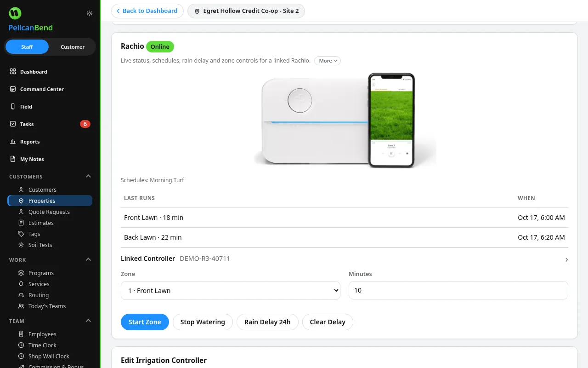Screen dimensions: 588x368
Task: Click the Services droplet icon
Action: click(21, 284)
